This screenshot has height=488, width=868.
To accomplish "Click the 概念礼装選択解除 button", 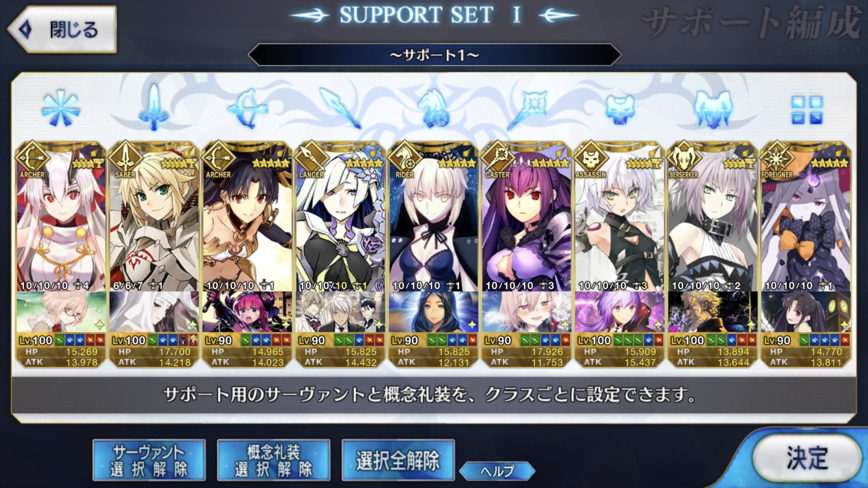I will [x=273, y=460].
